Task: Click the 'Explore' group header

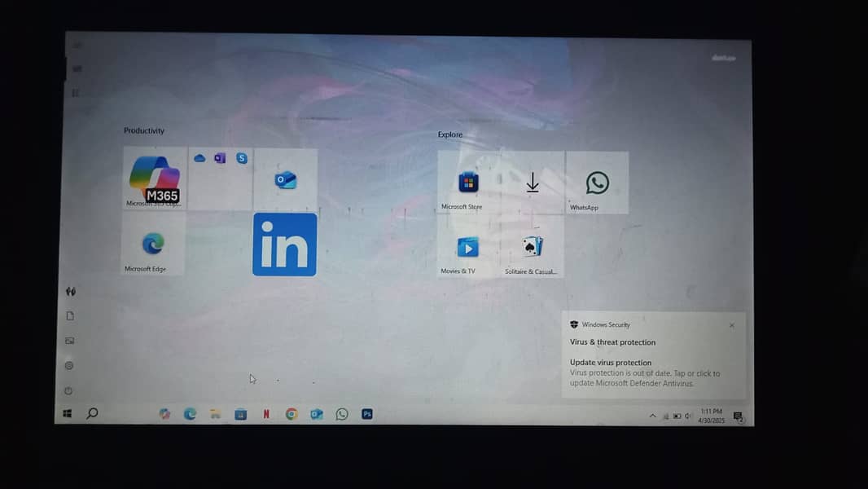Action: click(450, 134)
